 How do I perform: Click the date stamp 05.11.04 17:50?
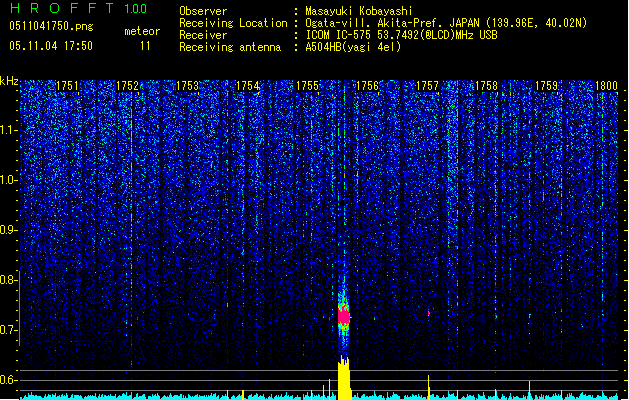pyautogui.click(x=51, y=46)
